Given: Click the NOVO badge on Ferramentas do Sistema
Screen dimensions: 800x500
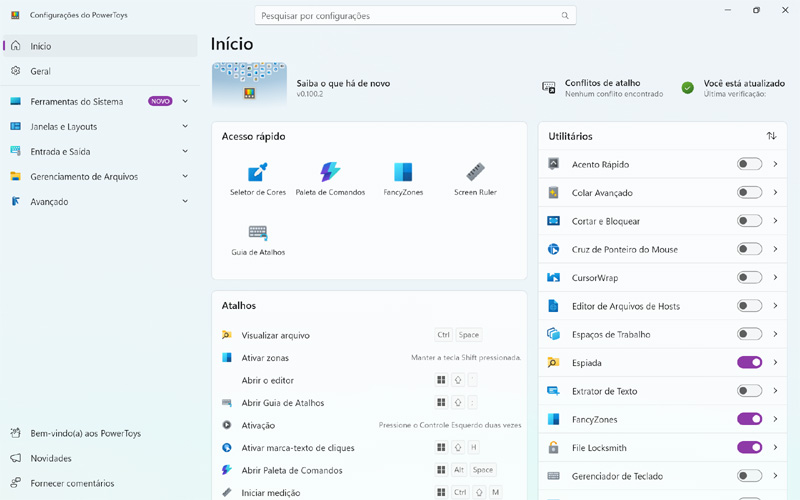Looking at the screenshot, I should point(160,101).
